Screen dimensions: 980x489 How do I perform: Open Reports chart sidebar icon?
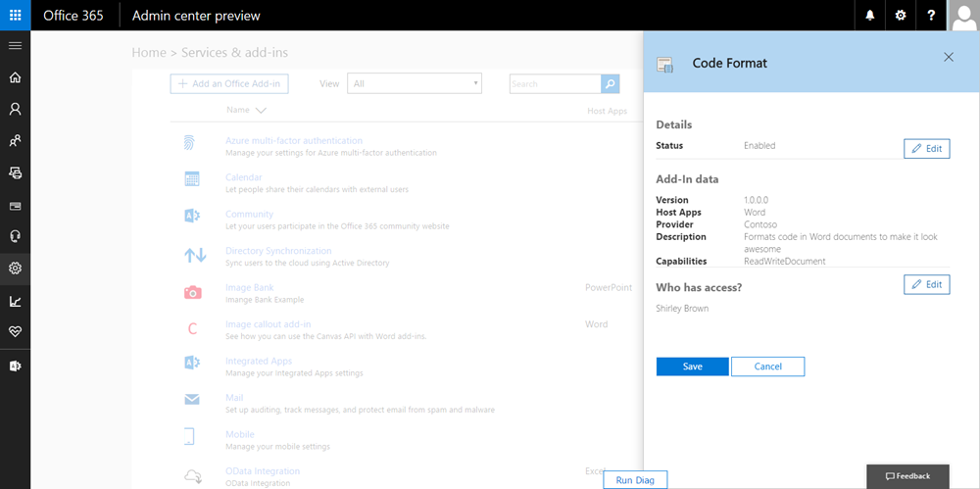click(15, 302)
